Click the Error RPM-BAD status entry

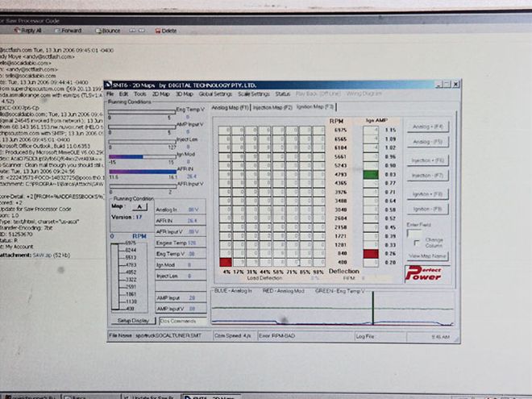point(305,336)
